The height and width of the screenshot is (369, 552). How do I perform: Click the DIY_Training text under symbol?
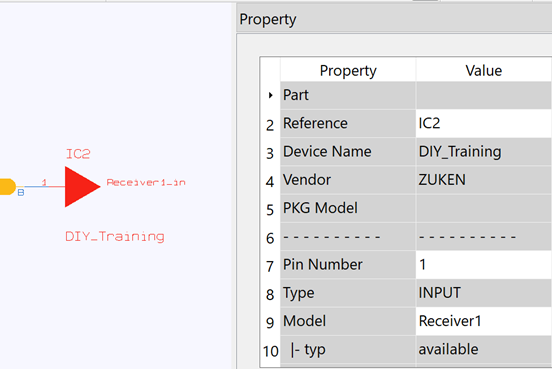coord(115,236)
